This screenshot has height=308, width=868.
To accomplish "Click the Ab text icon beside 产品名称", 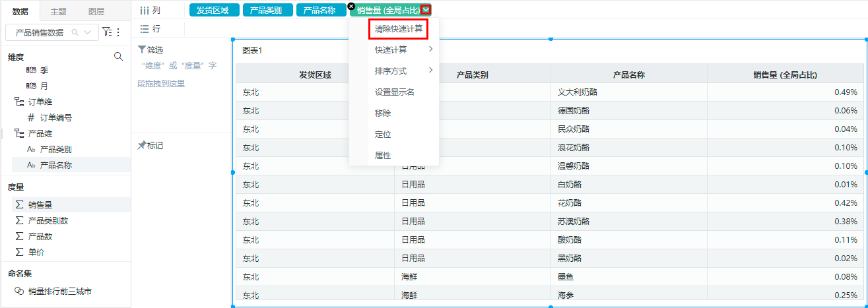I will pos(31,166).
